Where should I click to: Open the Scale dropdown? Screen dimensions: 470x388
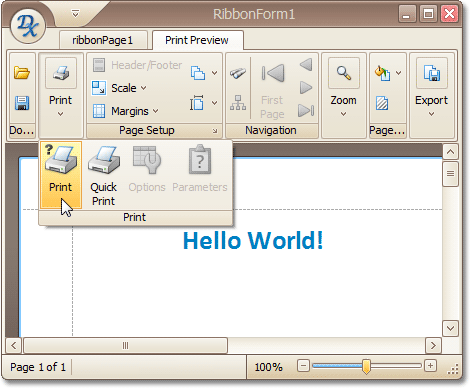click(x=119, y=88)
